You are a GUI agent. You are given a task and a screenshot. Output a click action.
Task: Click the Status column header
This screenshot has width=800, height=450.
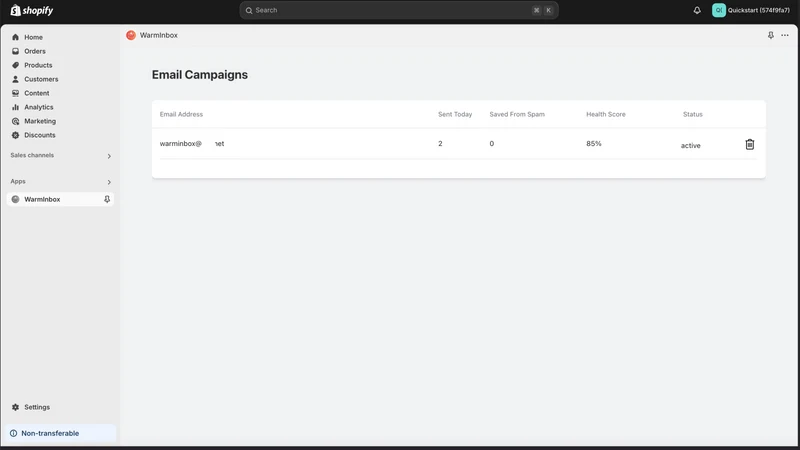point(693,114)
